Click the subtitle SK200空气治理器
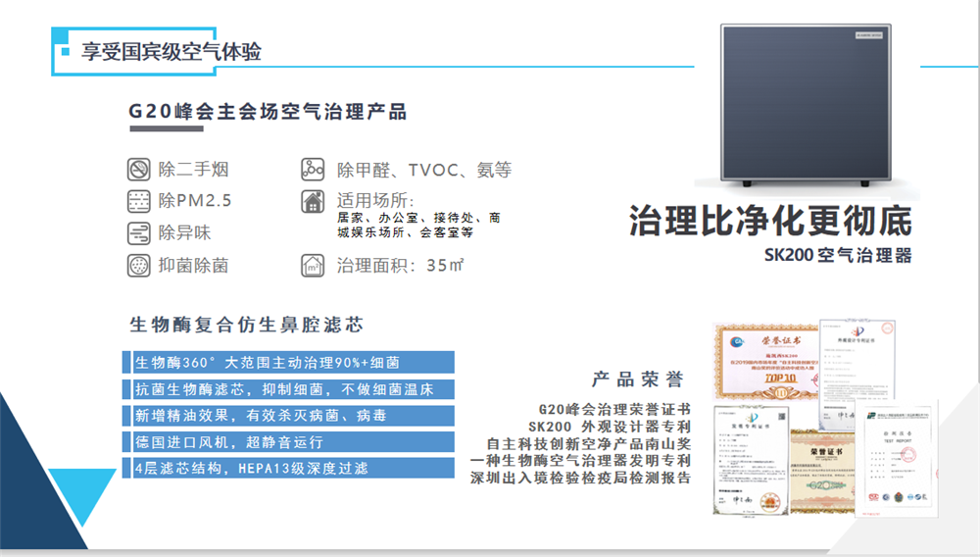The image size is (980, 557). coord(838,255)
